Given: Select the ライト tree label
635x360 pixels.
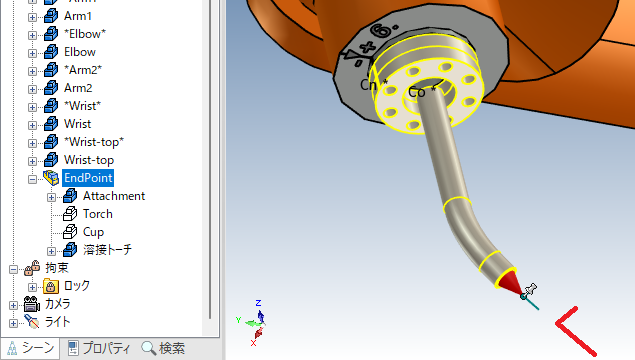Looking at the screenshot, I should click(58, 322).
